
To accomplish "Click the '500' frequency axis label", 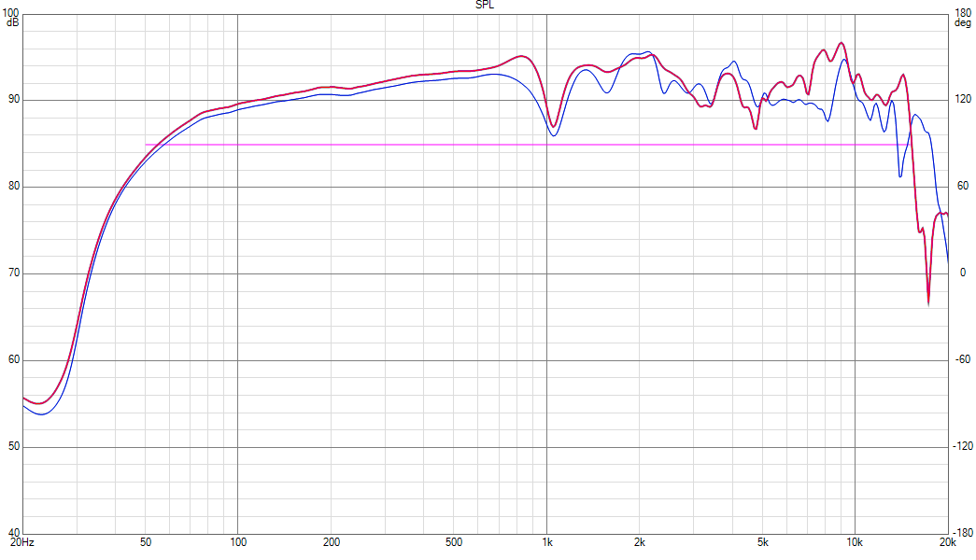I will coord(455,542).
